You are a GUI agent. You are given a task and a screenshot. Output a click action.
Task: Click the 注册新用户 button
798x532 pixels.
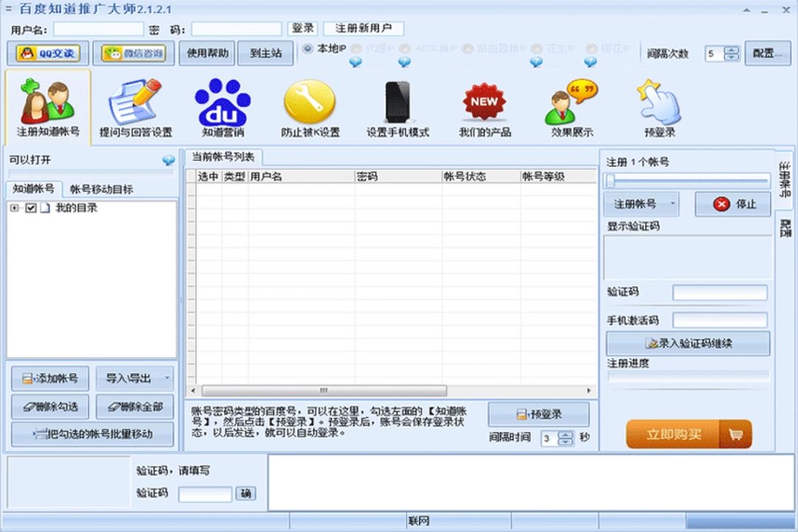pos(361,28)
